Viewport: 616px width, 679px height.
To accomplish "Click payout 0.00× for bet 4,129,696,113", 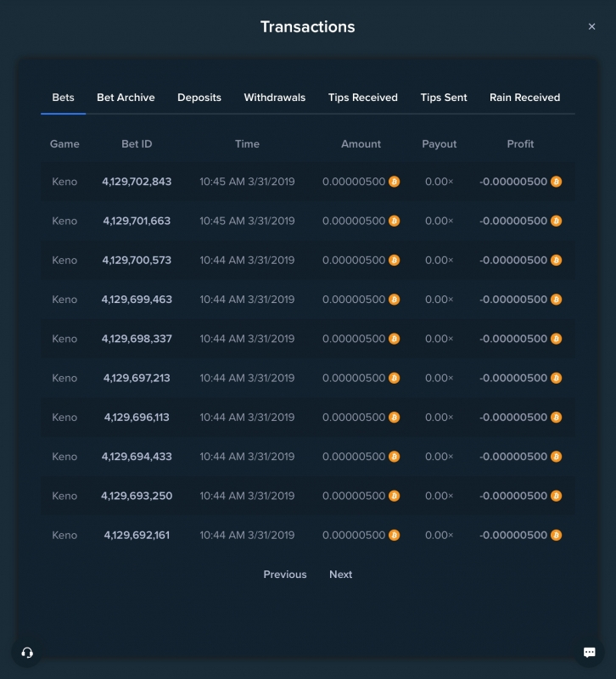I will [440, 418].
